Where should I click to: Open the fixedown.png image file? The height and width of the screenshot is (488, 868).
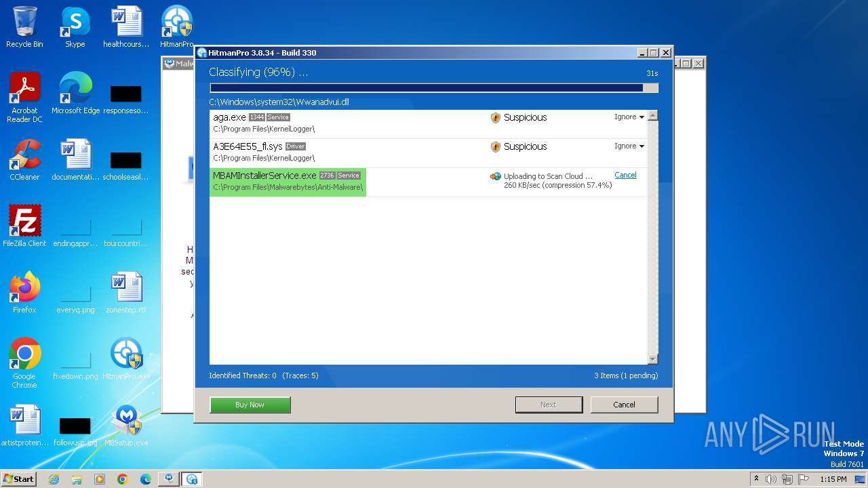(75, 363)
